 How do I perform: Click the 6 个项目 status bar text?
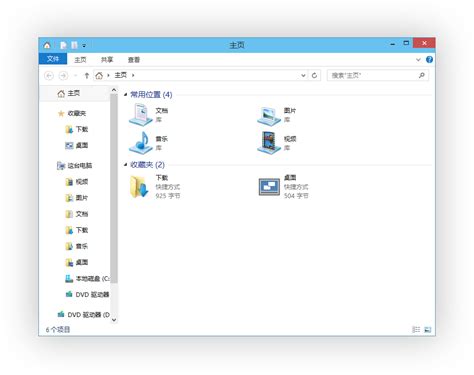point(58,330)
